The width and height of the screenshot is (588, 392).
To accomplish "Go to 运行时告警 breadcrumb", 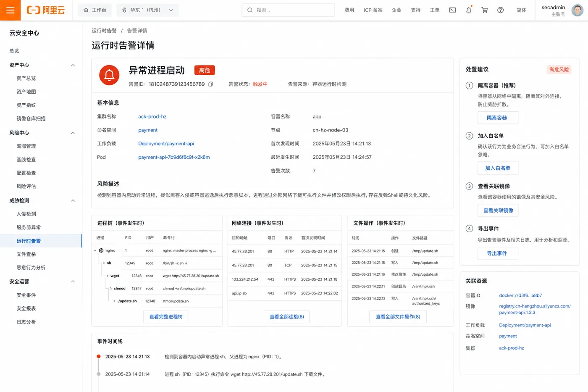I will (x=104, y=31).
